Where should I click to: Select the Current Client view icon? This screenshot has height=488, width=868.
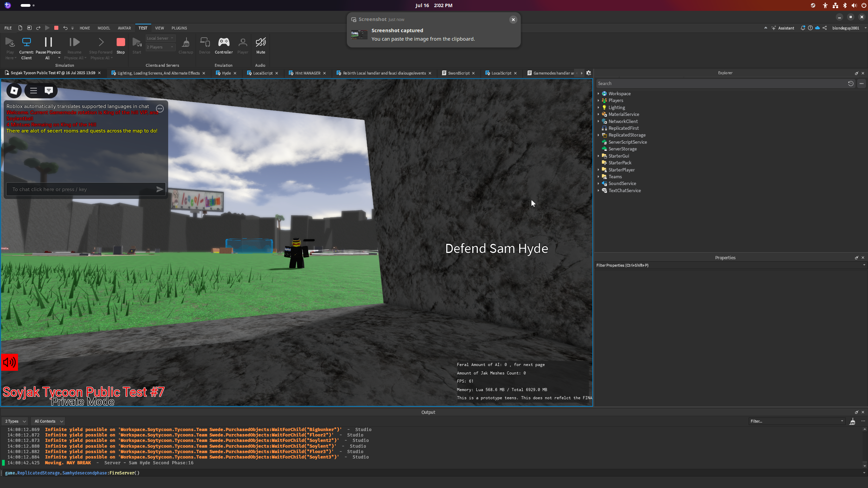[26, 42]
